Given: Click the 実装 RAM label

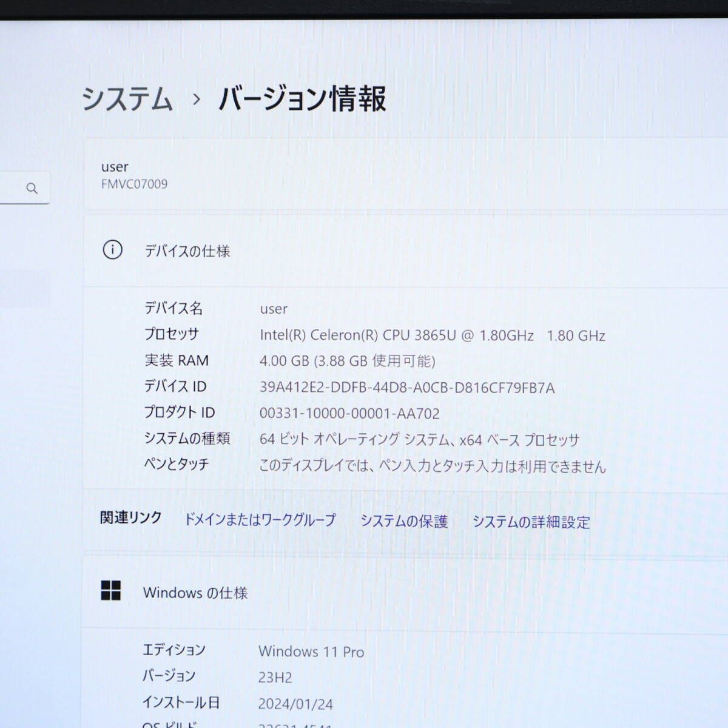Looking at the screenshot, I should [x=177, y=360].
